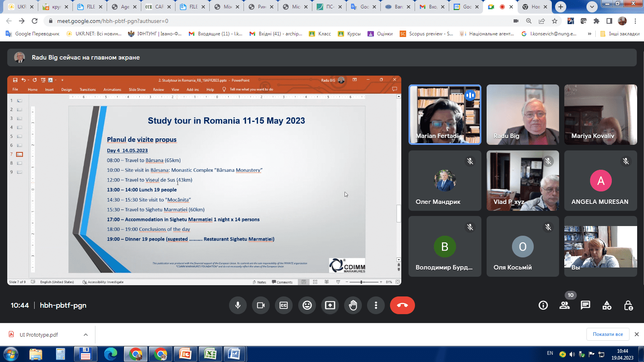
Task: Show the people list icon
Action: 564,305
